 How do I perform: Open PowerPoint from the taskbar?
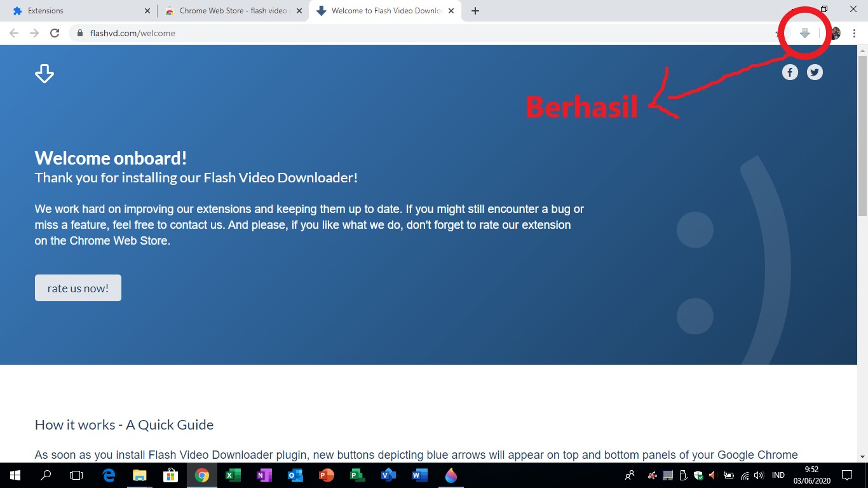point(327,475)
